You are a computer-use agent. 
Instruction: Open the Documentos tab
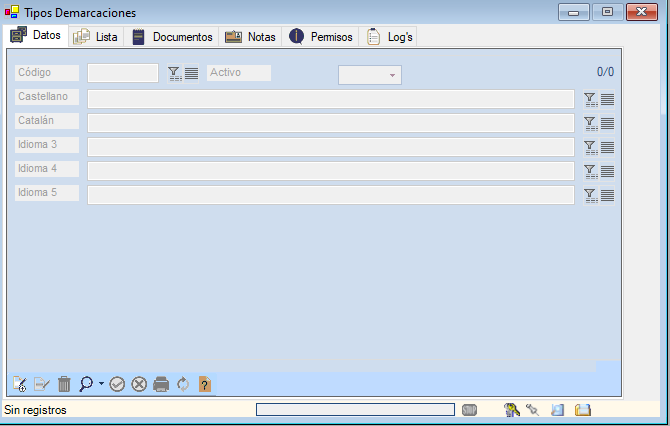pyautogui.click(x=172, y=37)
